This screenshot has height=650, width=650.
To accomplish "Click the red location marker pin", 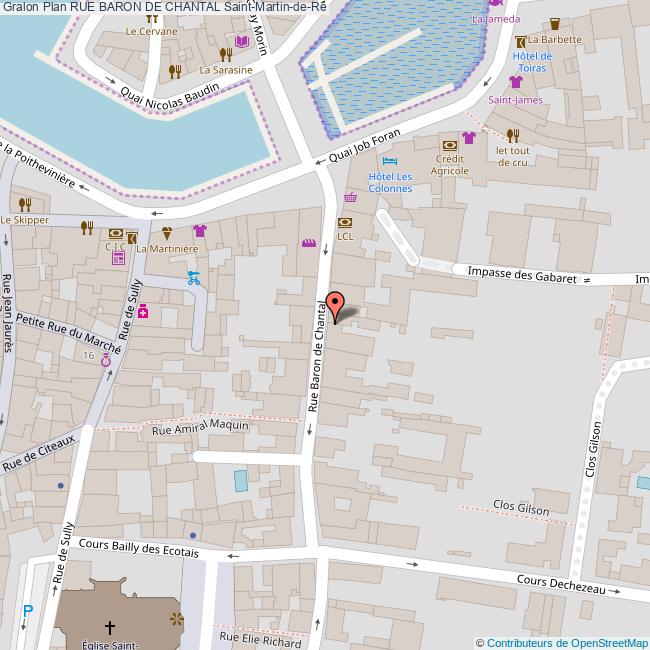I will coord(336,305).
